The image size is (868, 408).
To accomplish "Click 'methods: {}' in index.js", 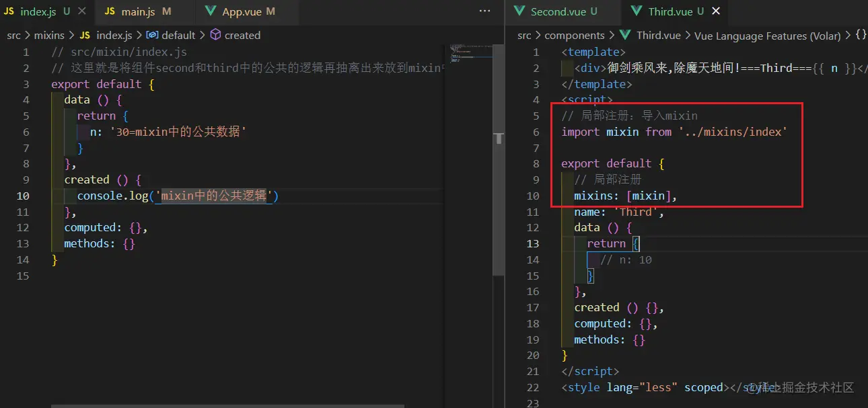I will tap(100, 243).
